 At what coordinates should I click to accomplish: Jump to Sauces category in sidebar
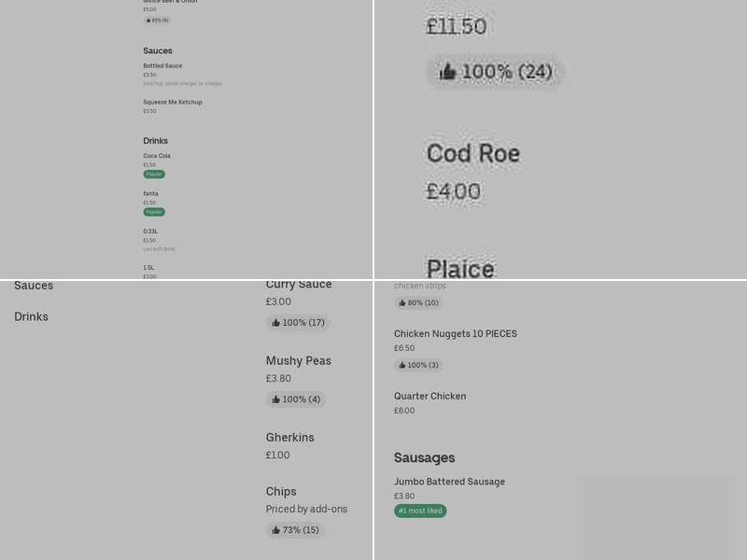(x=34, y=286)
